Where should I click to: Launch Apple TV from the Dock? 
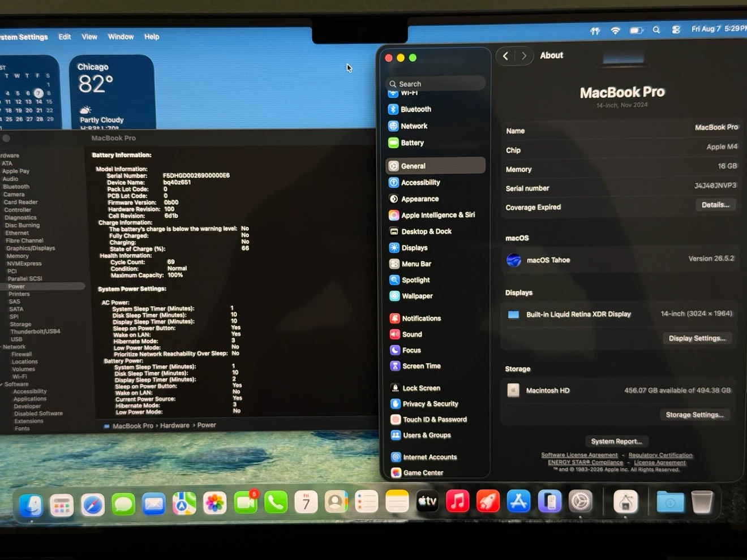[x=427, y=502]
